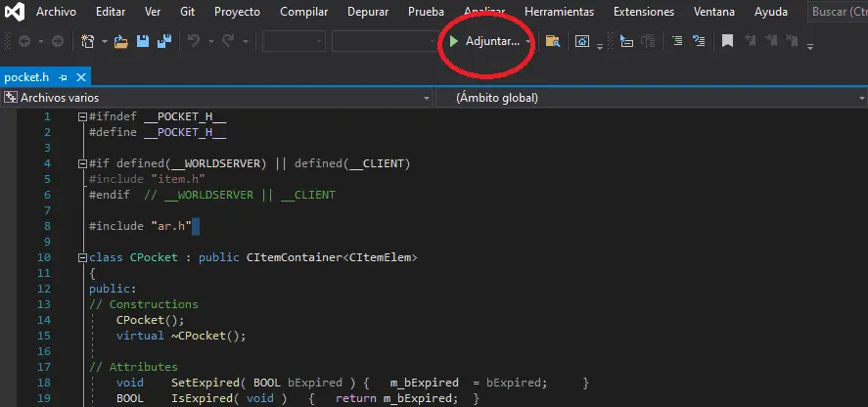Open the Prueba menu

point(427,12)
